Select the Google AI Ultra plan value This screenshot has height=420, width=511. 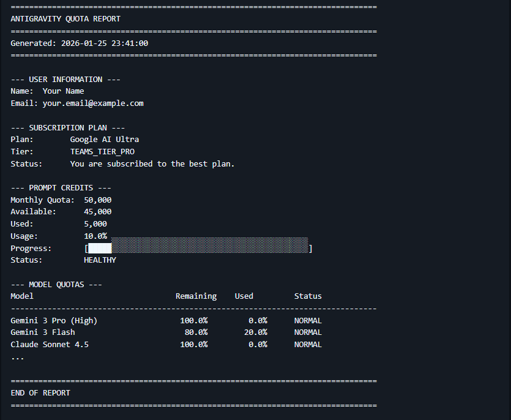coord(104,140)
